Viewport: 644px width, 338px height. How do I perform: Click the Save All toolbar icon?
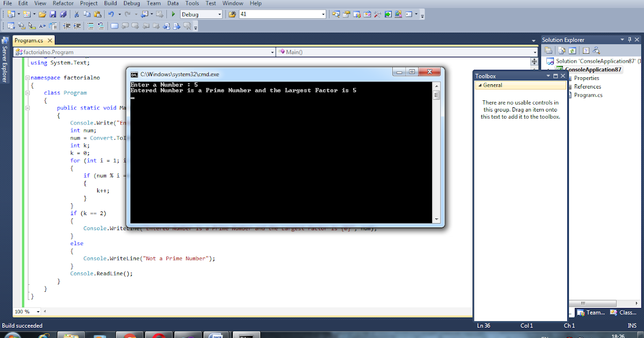pos(63,14)
